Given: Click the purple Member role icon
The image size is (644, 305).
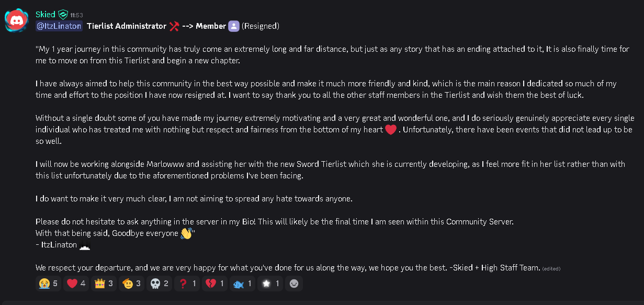Looking at the screenshot, I should [234, 26].
